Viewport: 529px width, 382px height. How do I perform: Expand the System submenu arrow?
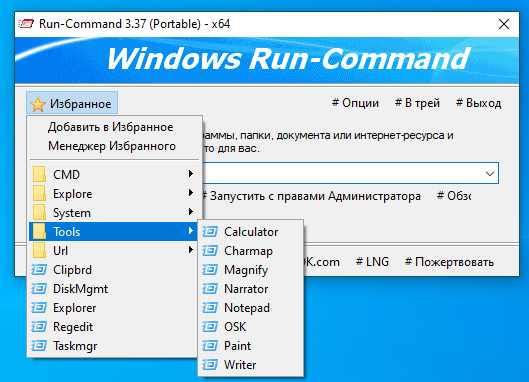pyautogui.click(x=191, y=212)
